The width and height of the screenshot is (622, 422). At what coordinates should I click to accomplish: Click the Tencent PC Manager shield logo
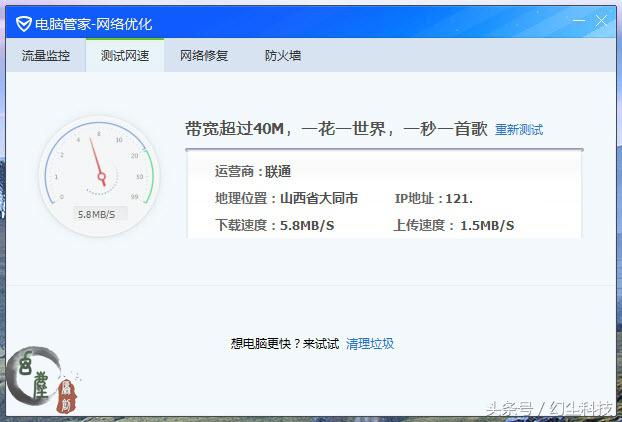[x=23, y=24]
